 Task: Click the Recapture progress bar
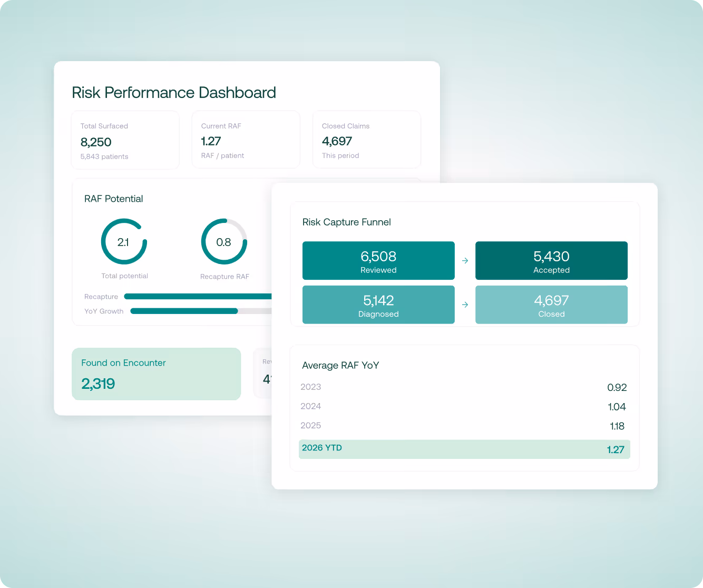pyautogui.click(x=198, y=297)
